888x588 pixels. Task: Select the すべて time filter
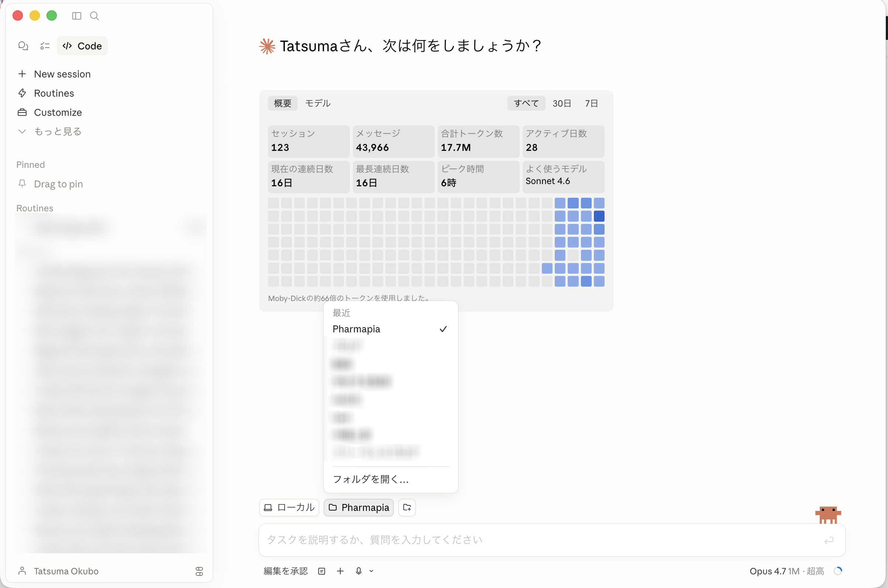526,103
